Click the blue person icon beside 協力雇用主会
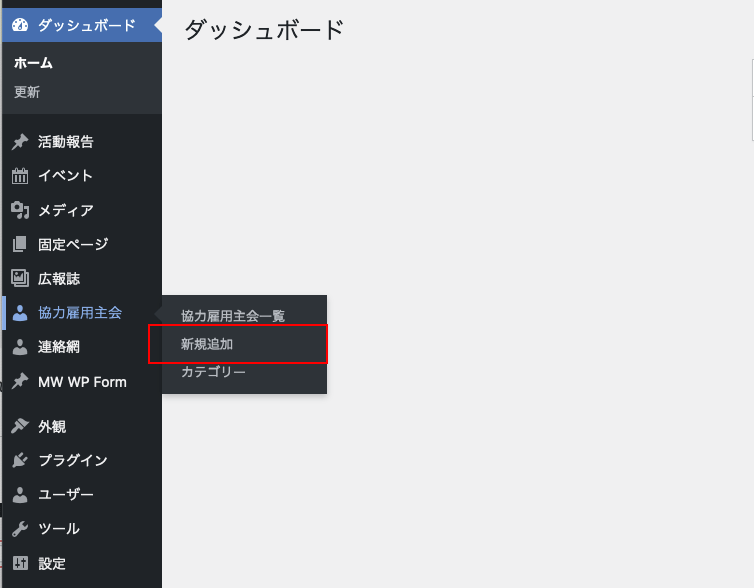Screen dimensions: 754x588 (20, 313)
